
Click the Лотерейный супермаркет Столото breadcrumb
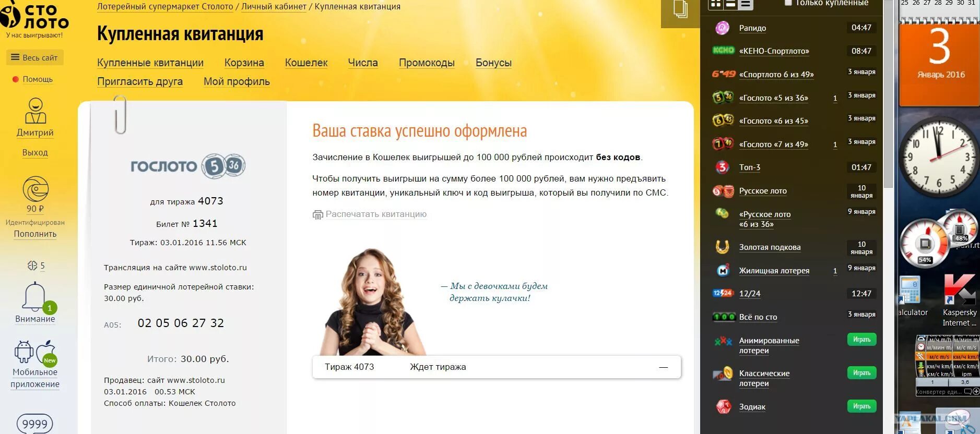pos(165,6)
